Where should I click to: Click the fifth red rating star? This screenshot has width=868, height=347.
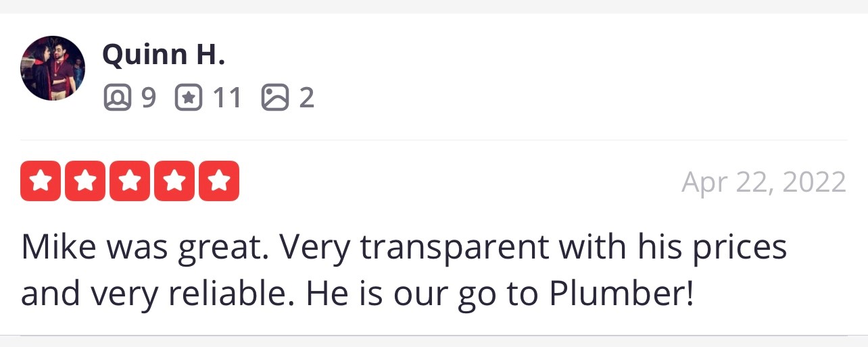(x=219, y=181)
